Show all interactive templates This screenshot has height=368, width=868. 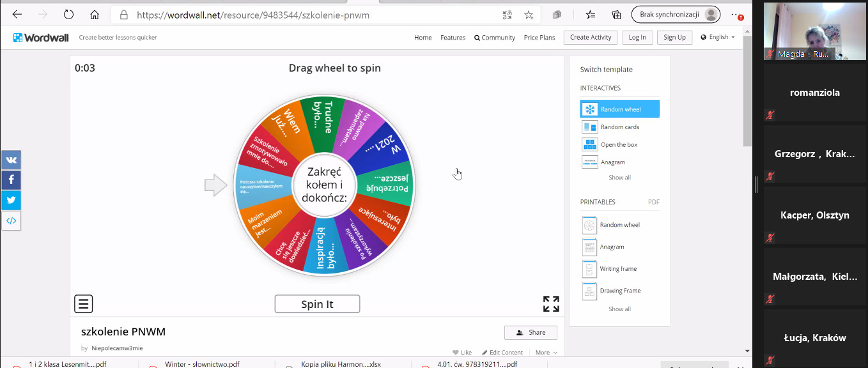point(619,178)
